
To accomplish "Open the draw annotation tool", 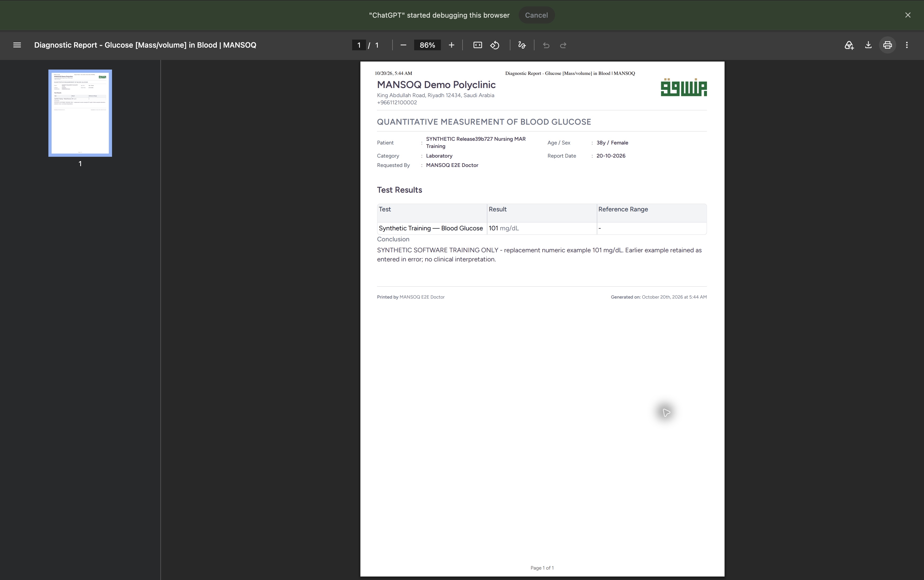I will pos(522,45).
